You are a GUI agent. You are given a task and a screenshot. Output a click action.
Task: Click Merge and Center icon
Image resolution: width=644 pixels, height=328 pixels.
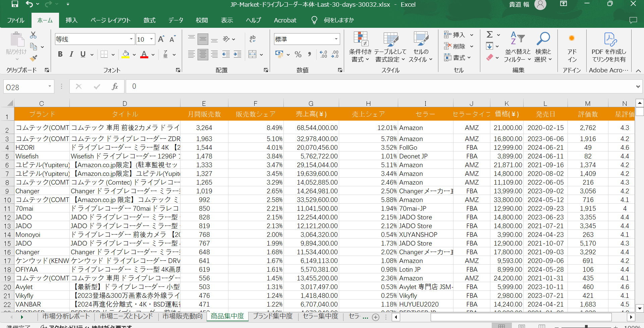253,54
